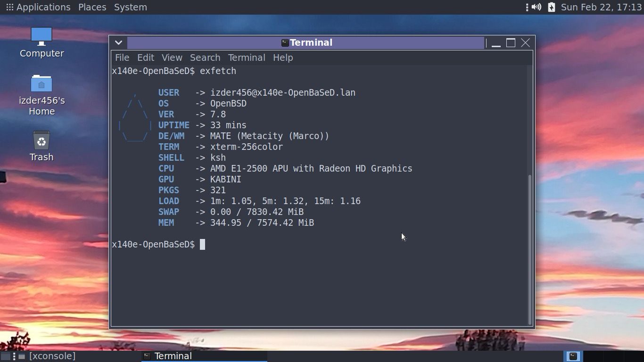Shade the Terminal window with the titlebar chevron
The width and height of the screenshot is (644, 362).
(118, 42)
